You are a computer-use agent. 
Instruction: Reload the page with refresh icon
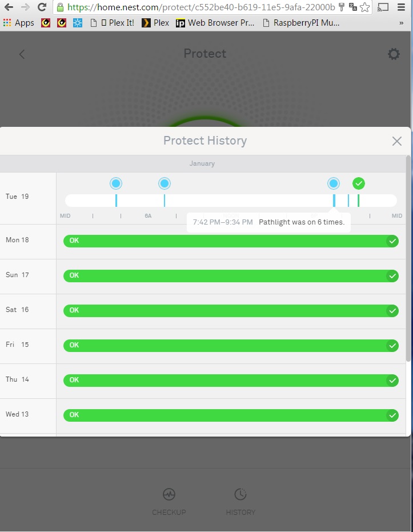pyautogui.click(x=42, y=7)
